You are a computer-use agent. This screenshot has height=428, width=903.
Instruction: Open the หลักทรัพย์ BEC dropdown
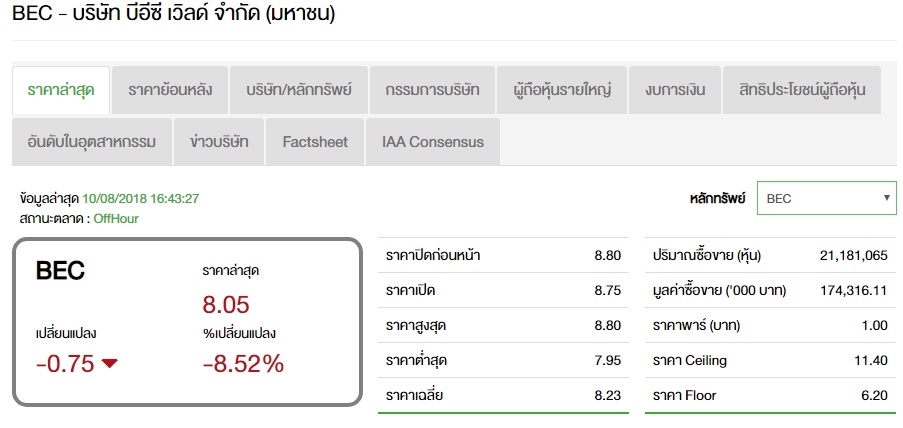[826, 198]
